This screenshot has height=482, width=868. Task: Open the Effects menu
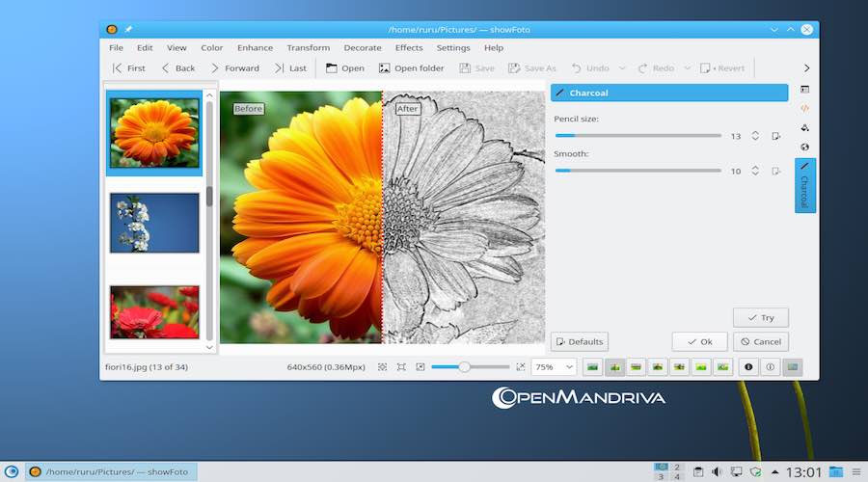(409, 47)
